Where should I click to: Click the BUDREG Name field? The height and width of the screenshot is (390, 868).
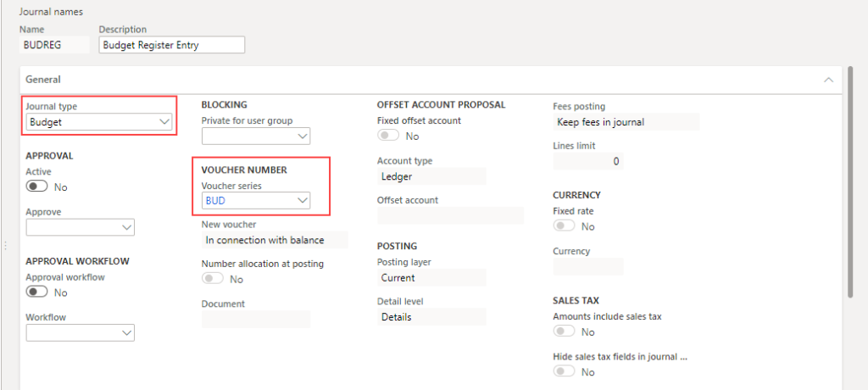point(54,45)
